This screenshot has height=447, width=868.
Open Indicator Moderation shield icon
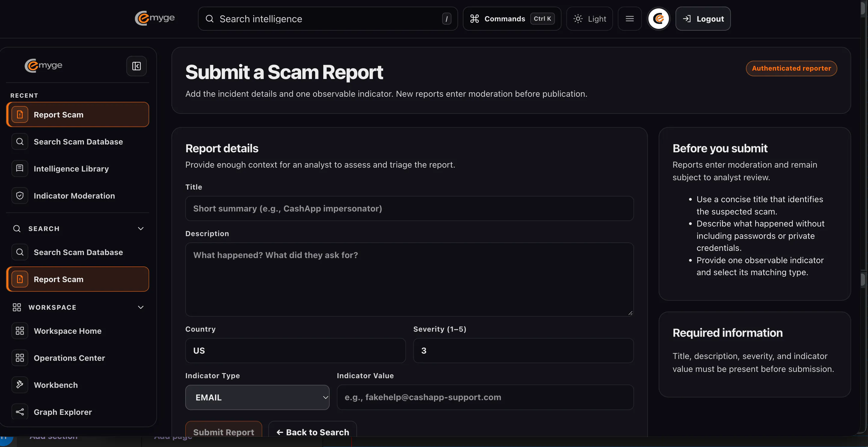click(20, 196)
